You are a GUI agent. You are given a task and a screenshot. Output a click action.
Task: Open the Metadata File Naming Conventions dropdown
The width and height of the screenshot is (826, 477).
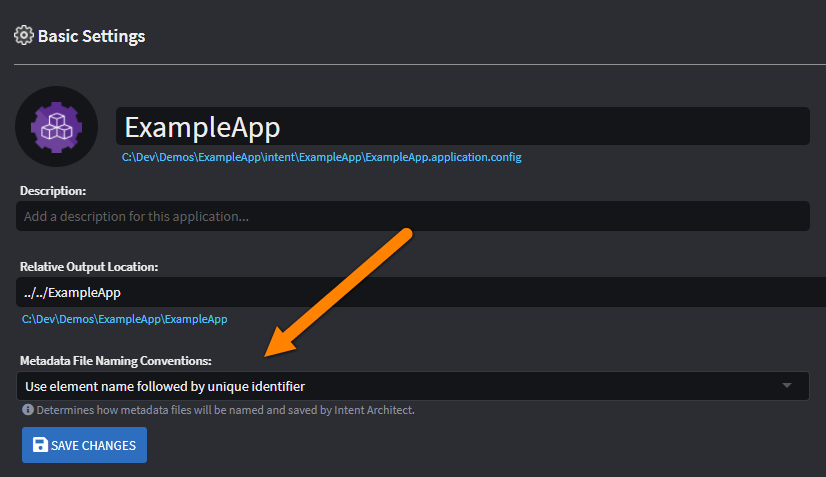click(412, 386)
